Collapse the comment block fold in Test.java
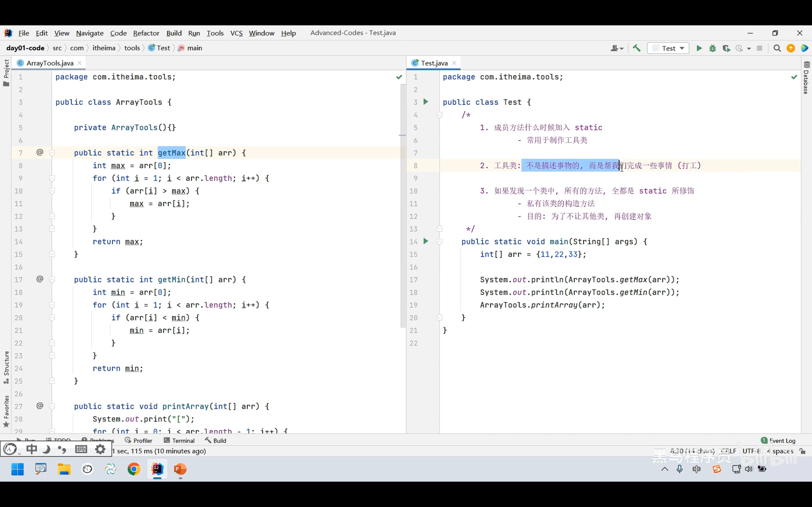The image size is (812, 507). click(x=440, y=115)
